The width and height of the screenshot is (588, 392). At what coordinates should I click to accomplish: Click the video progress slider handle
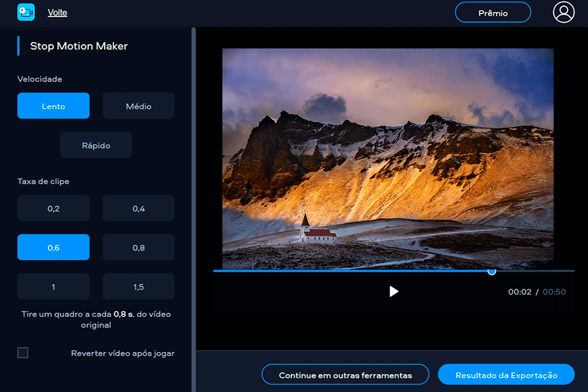coord(491,271)
